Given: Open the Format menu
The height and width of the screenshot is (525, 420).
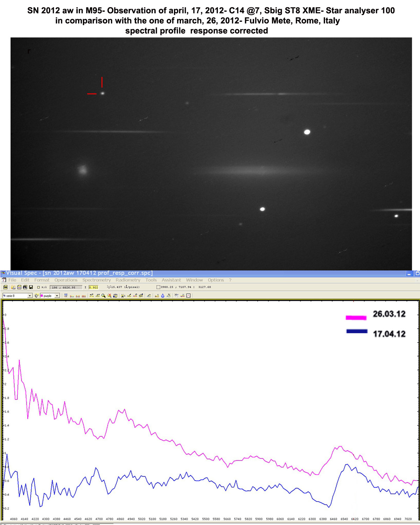Looking at the screenshot, I should (42, 280).
